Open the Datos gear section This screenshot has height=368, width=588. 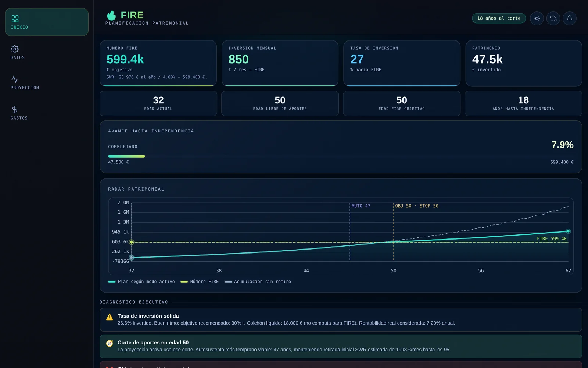tap(18, 52)
